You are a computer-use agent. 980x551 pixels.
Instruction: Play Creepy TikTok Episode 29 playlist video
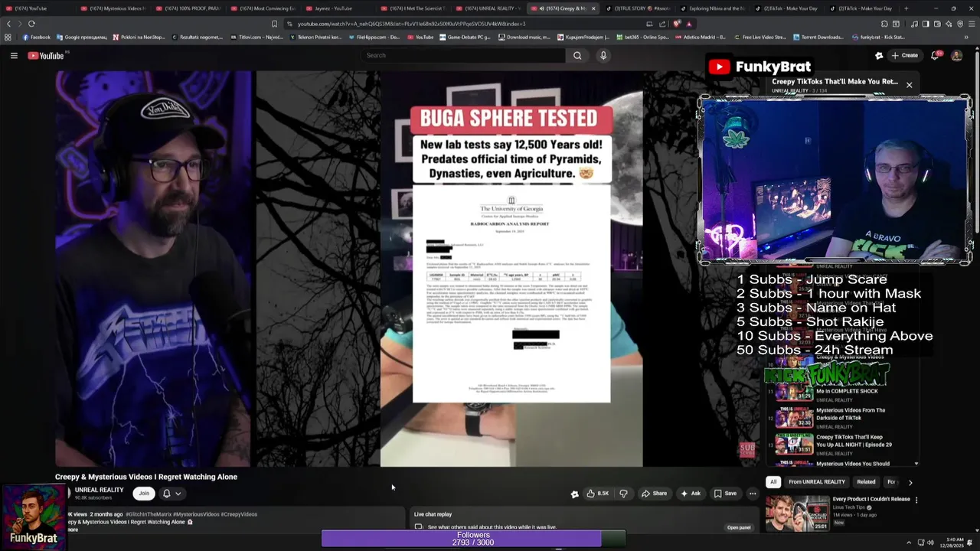pyautogui.click(x=794, y=444)
